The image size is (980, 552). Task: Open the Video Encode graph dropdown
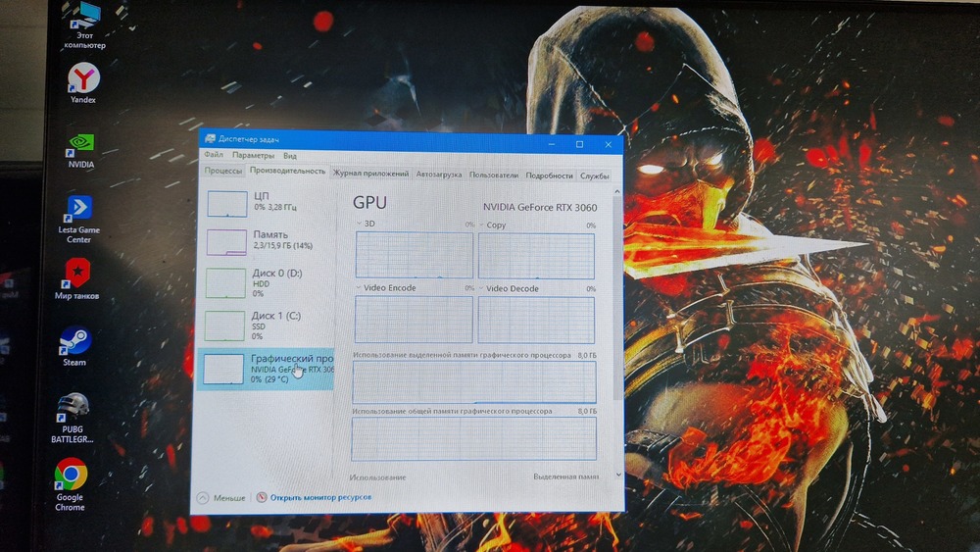pos(359,287)
